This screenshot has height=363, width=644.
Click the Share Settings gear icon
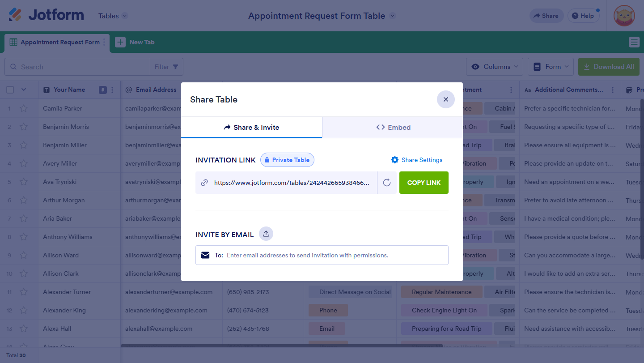coord(394,160)
